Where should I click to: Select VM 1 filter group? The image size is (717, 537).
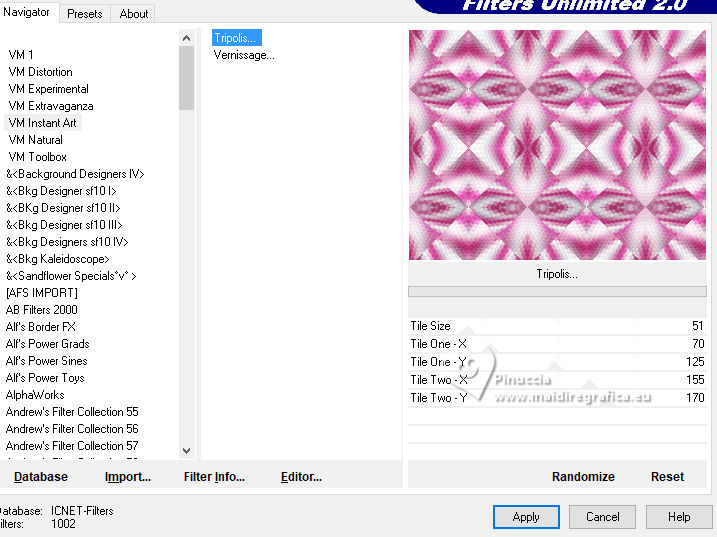(21, 55)
